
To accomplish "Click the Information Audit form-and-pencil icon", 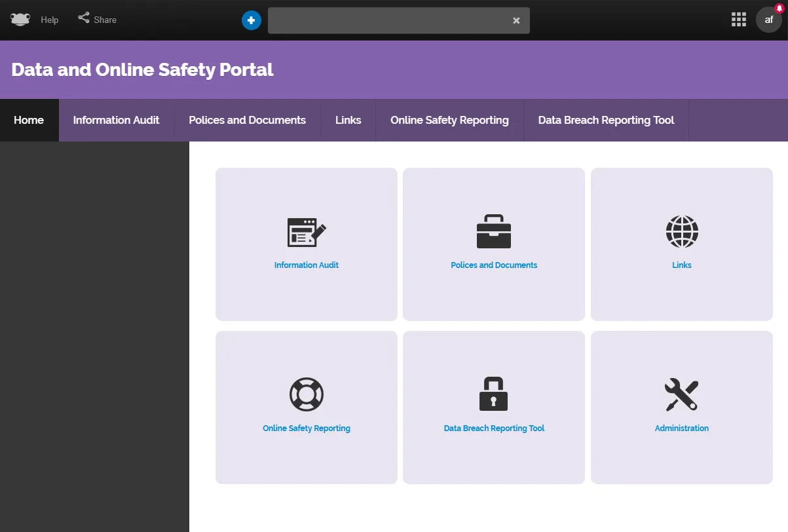I will pyautogui.click(x=307, y=233).
